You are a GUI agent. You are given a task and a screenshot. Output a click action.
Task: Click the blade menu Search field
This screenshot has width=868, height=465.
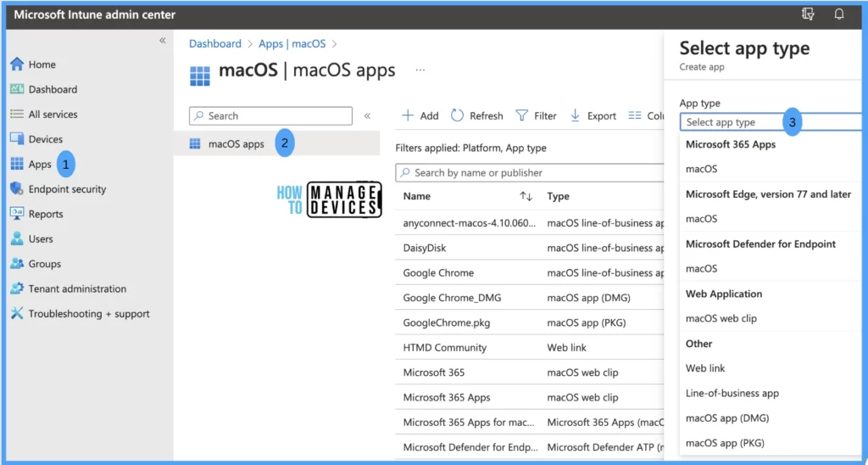click(270, 116)
